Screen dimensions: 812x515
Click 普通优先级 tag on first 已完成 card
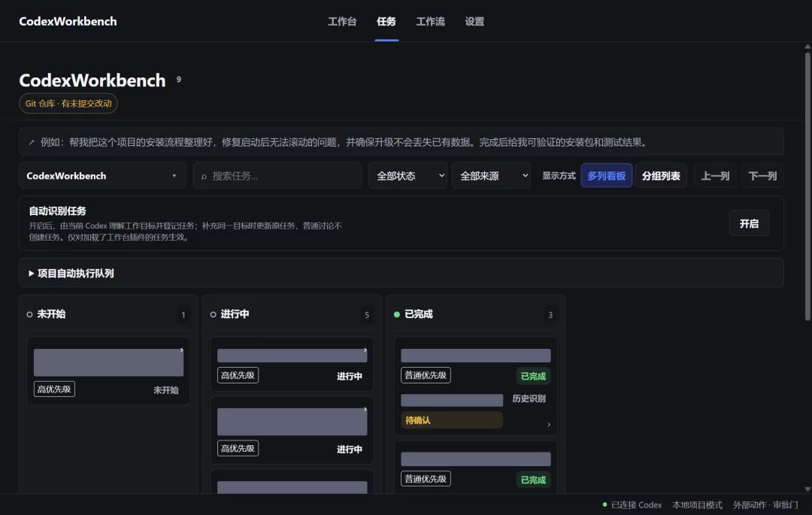click(426, 375)
